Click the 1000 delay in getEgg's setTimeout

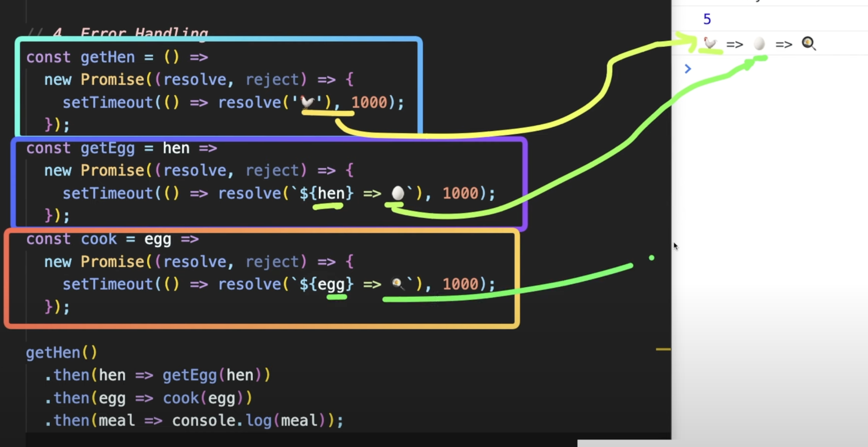(460, 193)
